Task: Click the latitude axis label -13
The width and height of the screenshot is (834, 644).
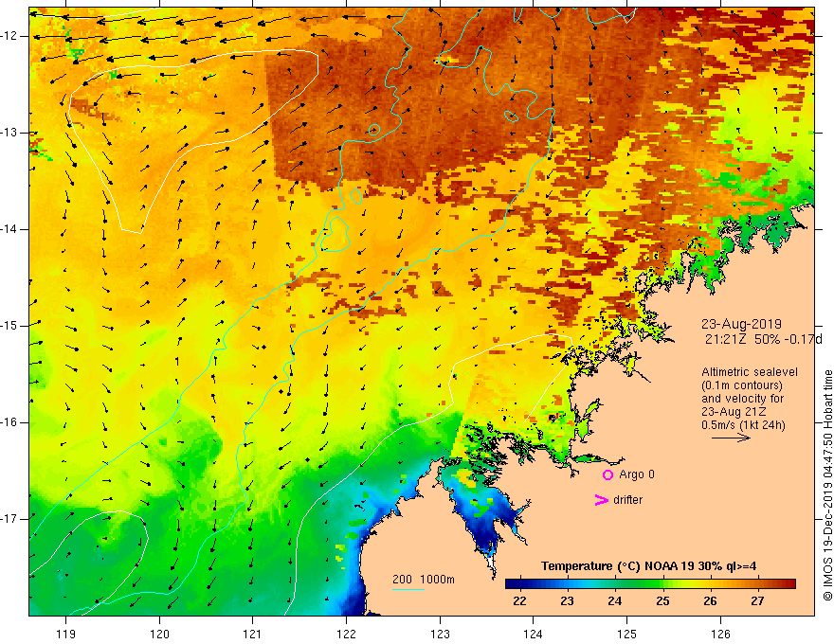Action: pos(9,133)
